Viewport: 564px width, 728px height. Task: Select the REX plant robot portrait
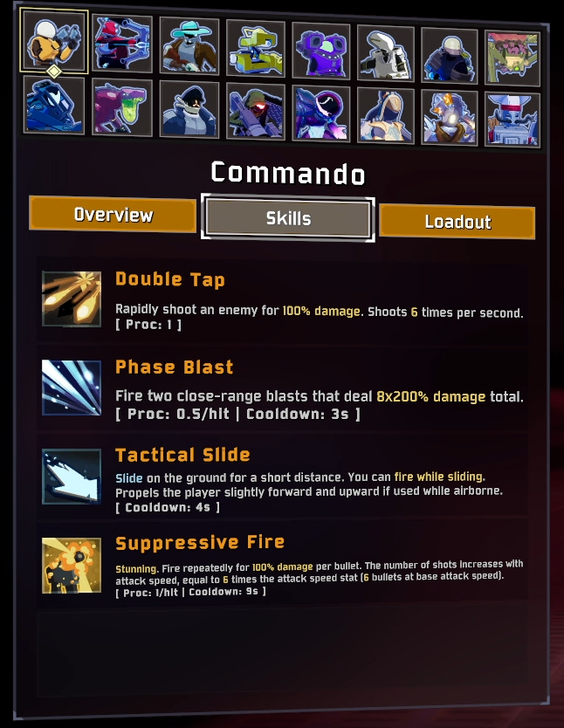[x=512, y=58]
